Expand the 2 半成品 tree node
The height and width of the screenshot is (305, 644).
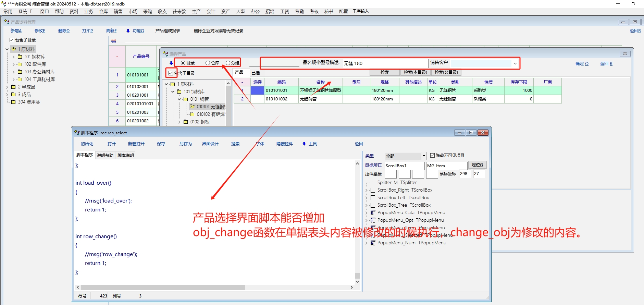(7, 87)
